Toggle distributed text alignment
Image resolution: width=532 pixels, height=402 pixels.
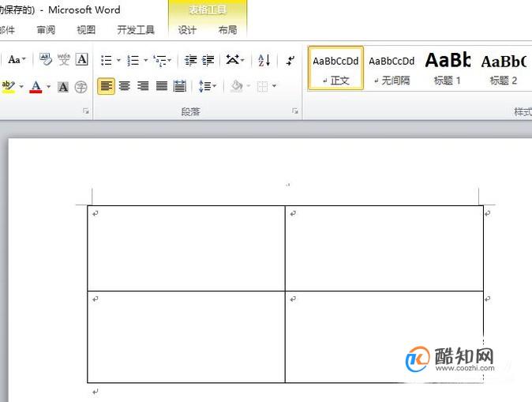pyautogui.click(x=180, y=86)
